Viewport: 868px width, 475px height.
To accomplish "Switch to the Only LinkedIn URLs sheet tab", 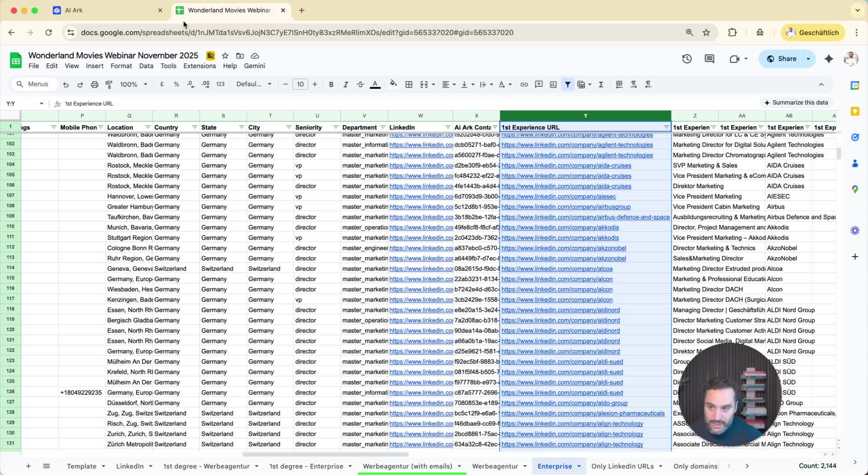I will click(622, 466).
